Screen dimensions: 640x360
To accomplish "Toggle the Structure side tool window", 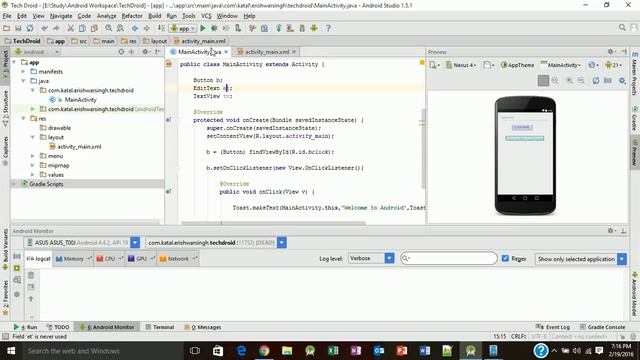I will [x=5, y=108].
